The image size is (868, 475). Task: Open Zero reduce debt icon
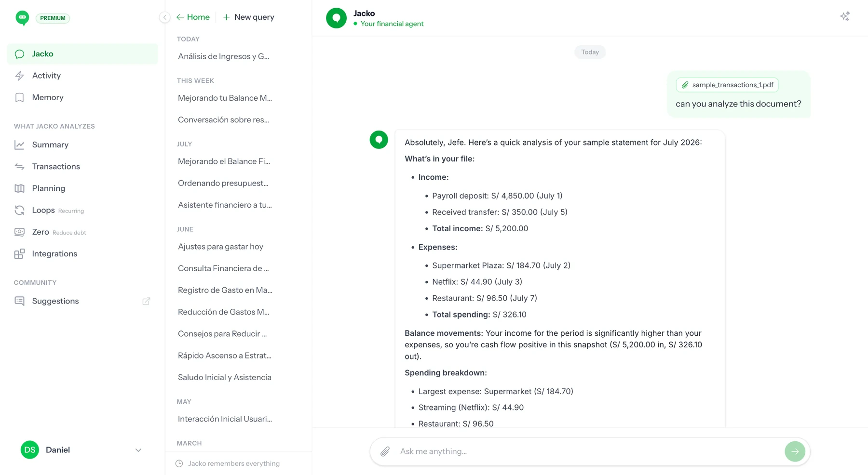(19, 232)
